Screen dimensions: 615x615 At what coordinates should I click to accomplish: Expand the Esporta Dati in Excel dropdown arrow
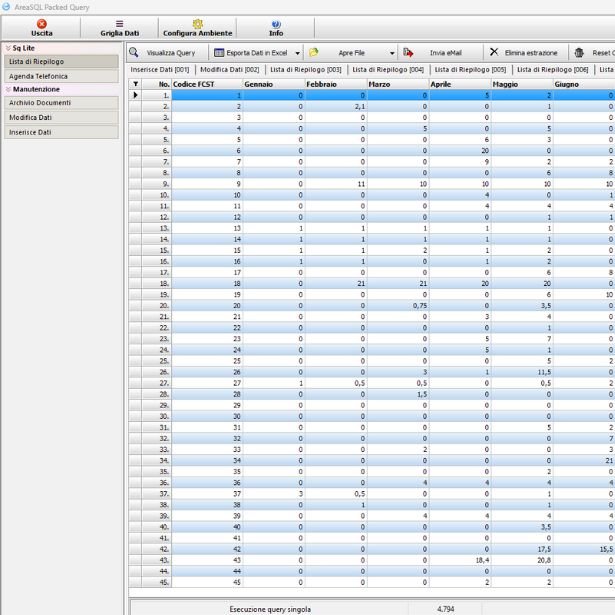pos(298,52)
